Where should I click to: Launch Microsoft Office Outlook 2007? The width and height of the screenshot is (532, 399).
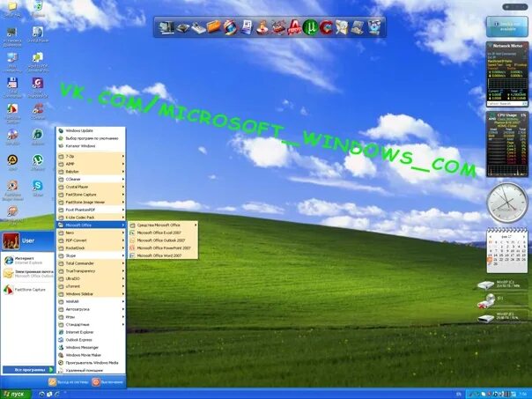pyautogui.click(x=163, y=240)
